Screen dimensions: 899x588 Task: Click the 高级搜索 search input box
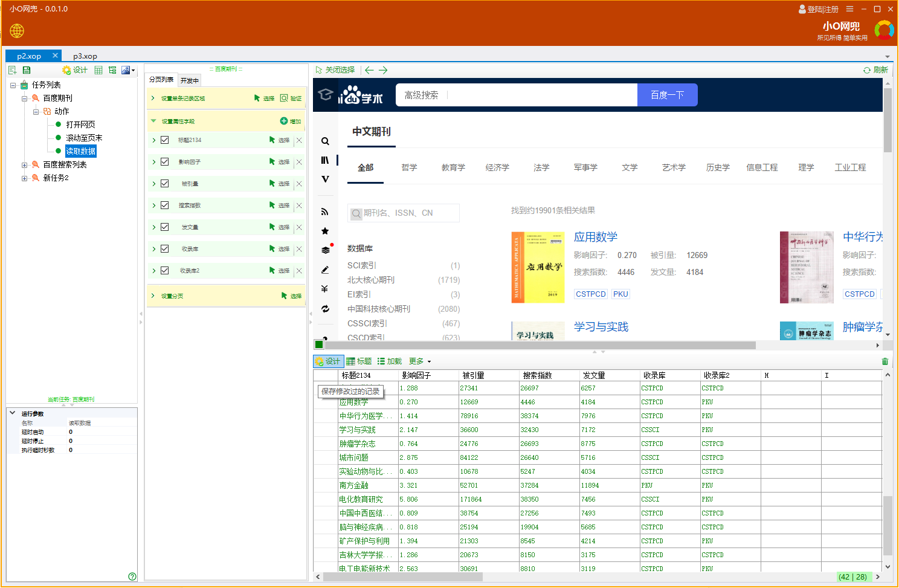pos(517,95)
